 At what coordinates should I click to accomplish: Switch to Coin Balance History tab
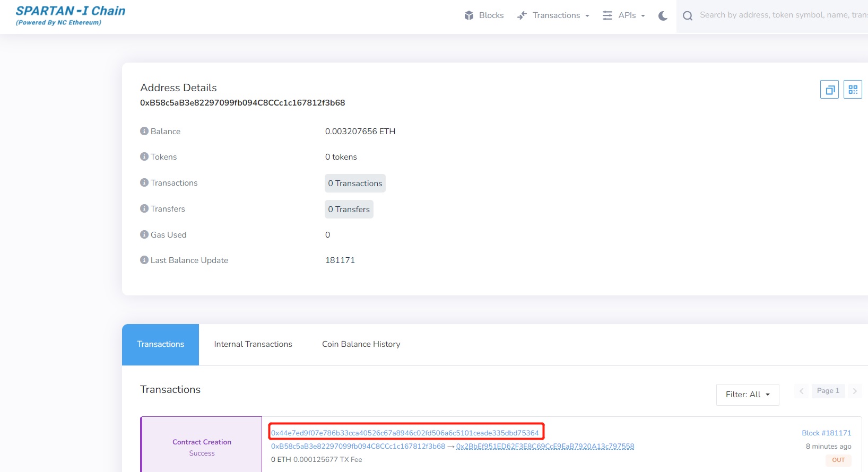pos(361,344)
